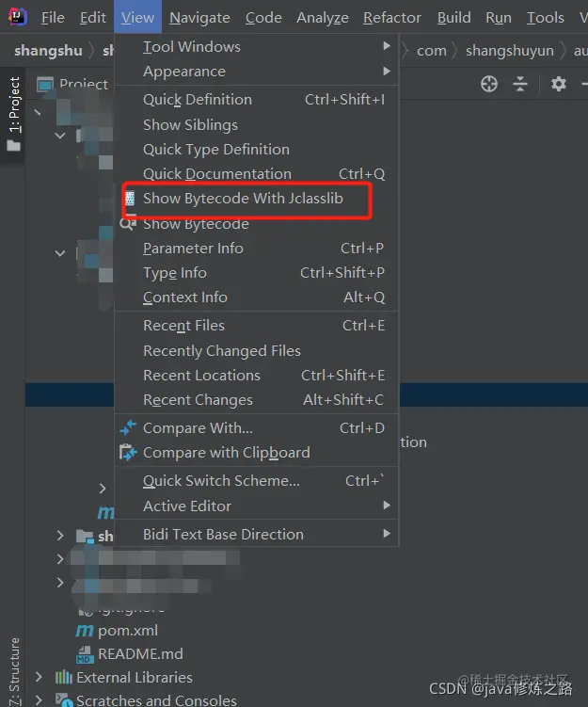
Task: Expand the sh module folder node
Action: click(x=60, y=536)
